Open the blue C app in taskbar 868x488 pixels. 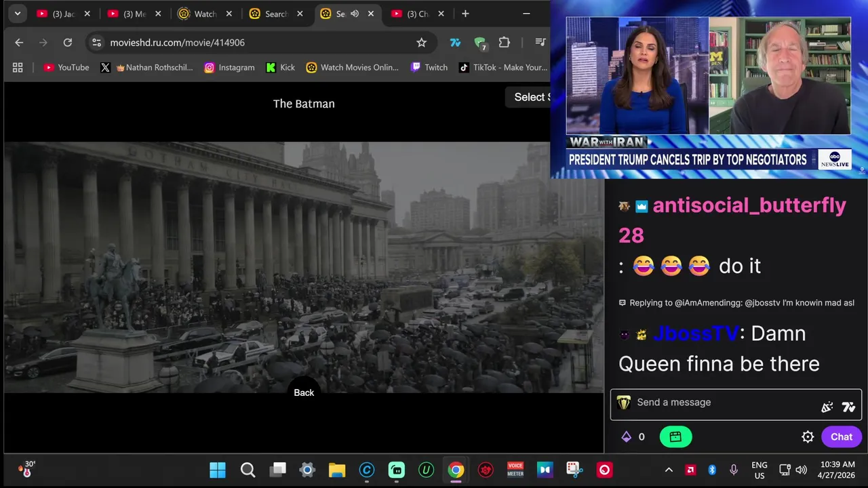(367, 470)
